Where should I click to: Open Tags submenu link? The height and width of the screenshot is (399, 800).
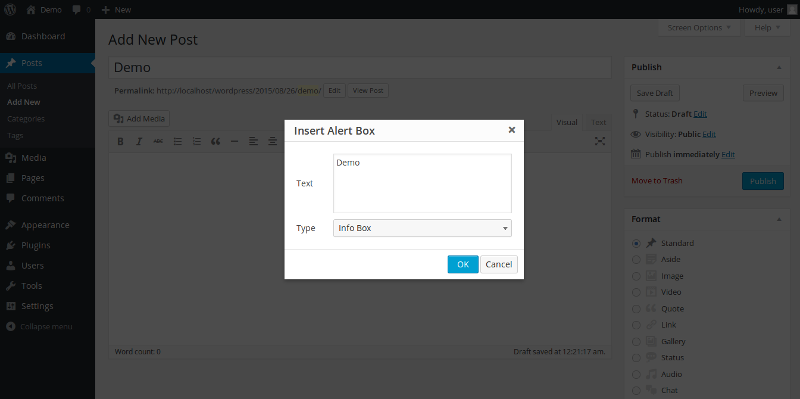click(x=15, y=136)
